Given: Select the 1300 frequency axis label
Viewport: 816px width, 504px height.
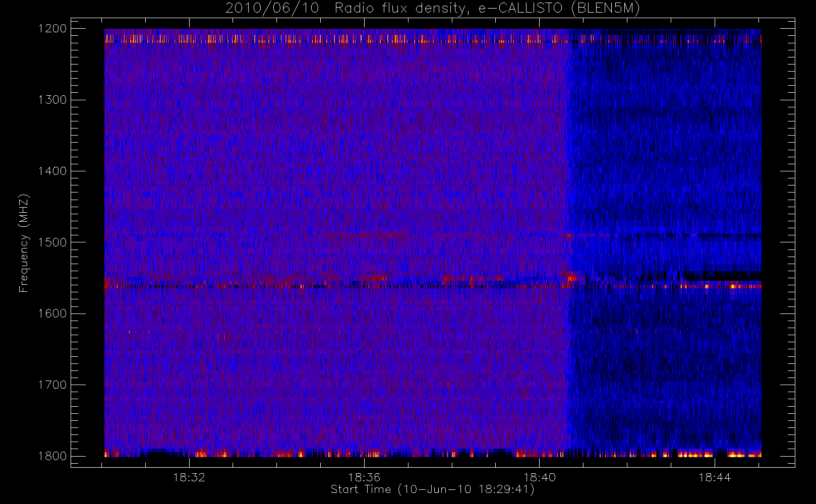Looking at the screenshot, I should [x=52, y=100].
